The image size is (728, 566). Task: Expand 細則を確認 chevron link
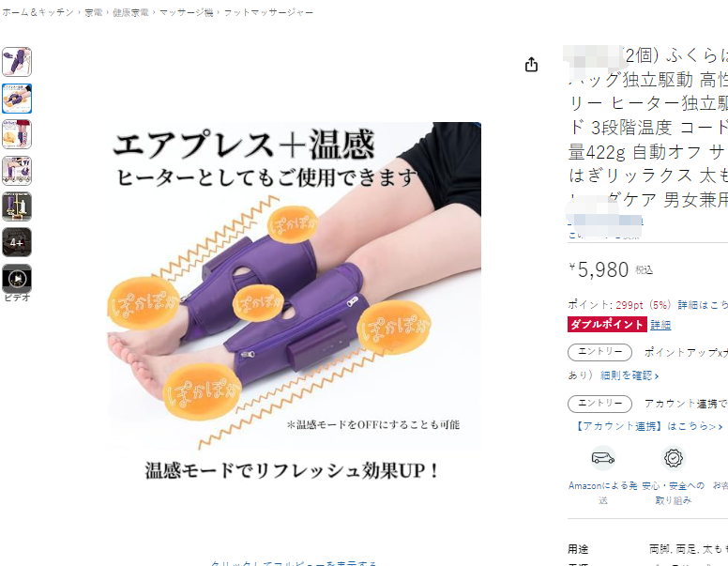[x=629, y=375]
